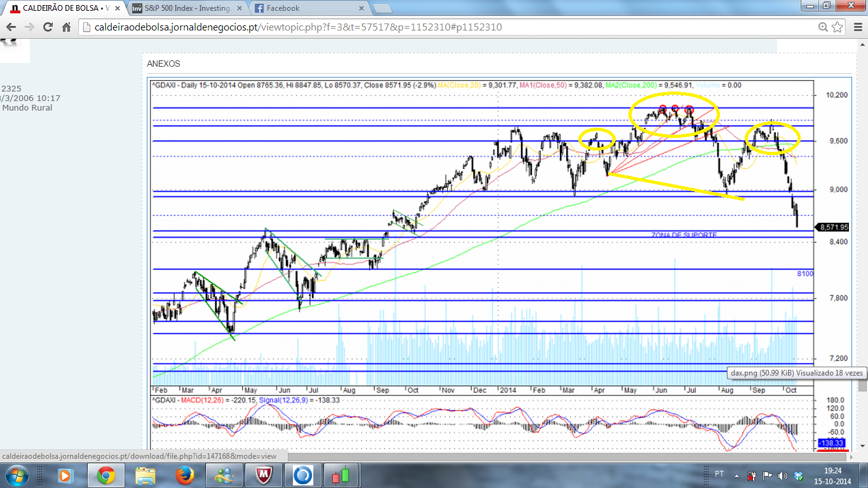Open Windows Explorer from taskbar
The image size is (868, 488).
(x=146, y=475)
